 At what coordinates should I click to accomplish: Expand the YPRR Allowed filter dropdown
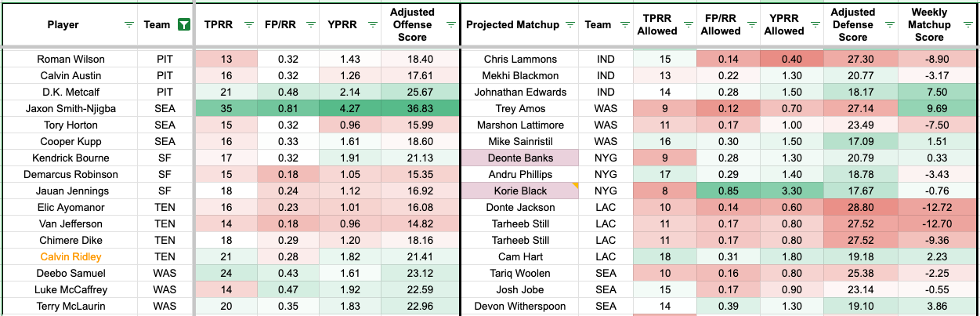814,25
